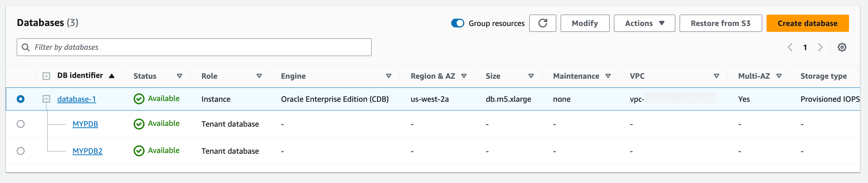Select the MYPDB2 radio button
Image resolution: width=868 pixels, height=183 pixels.
(21, 151)
